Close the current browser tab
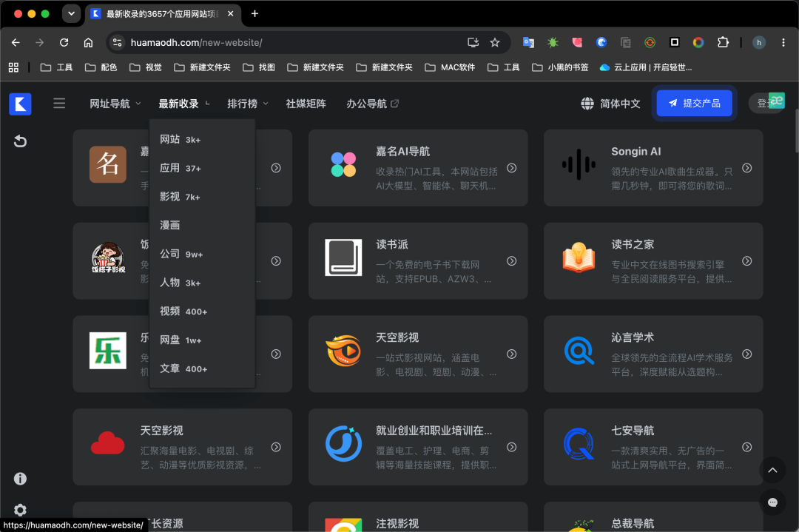Image resolution: width=799 pixels, height=532 pixels. pyautogui.click(x=230, y=14)
